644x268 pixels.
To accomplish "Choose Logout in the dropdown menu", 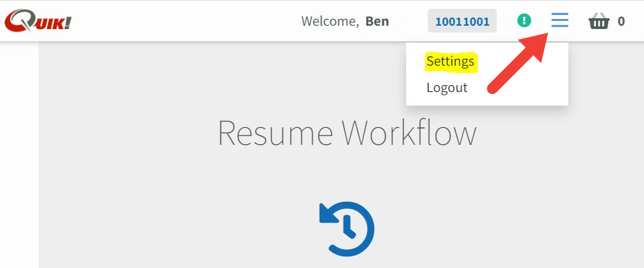I will (x=447, y=87).
